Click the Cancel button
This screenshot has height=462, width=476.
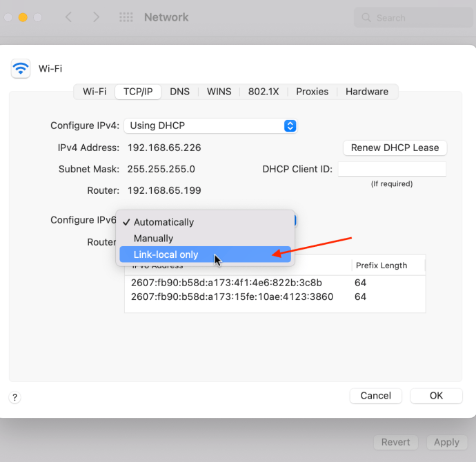[375, 396]
